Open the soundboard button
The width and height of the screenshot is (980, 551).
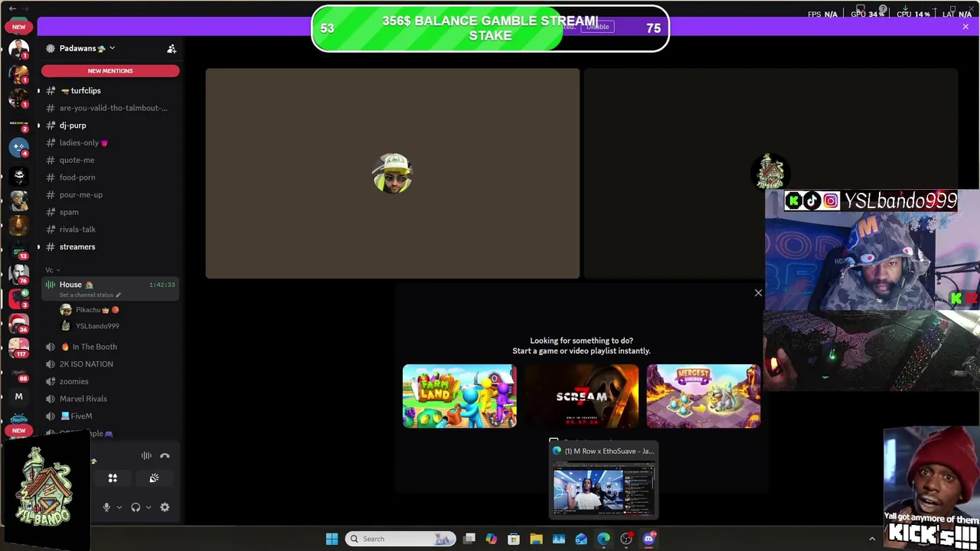click(154, 478)
